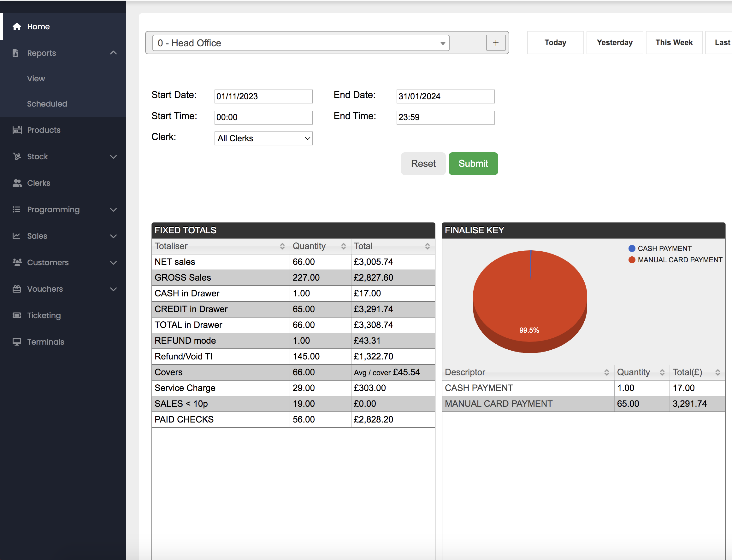732x560 pixels.
Task: Open the All Clerks dropdown
Action: pos(263,138)
